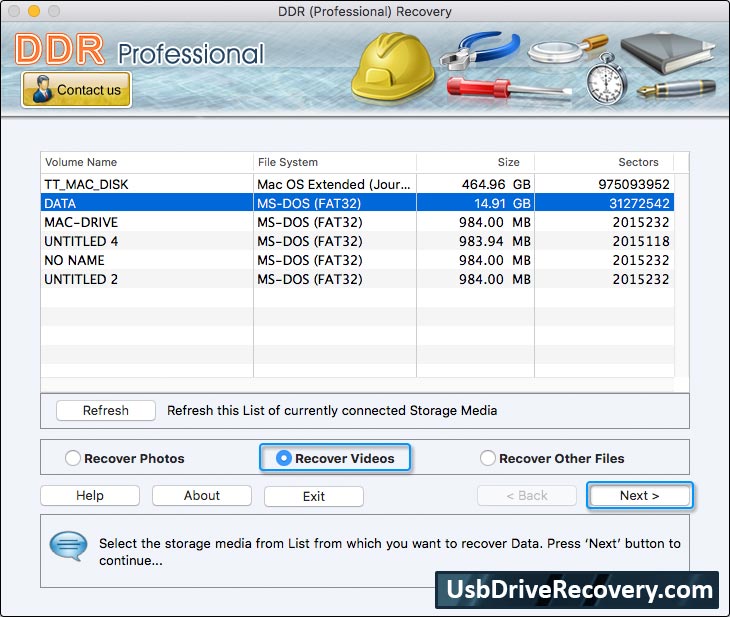Open the Help button
The height and width of the screenshot is (617, 730).
coord(90,495)
